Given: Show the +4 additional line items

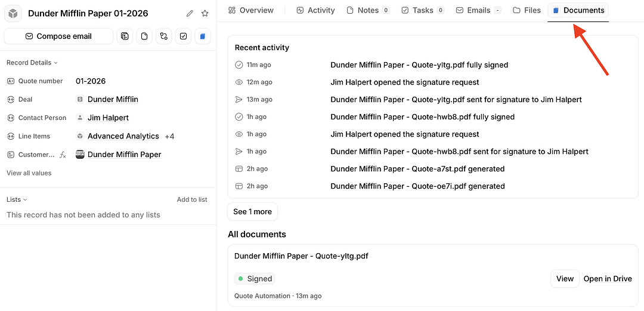Looking at the screenshot, I should (169, 136).
